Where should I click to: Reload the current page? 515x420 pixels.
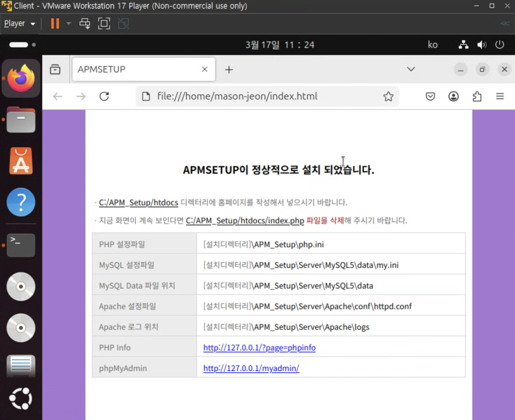click(104, 96)
